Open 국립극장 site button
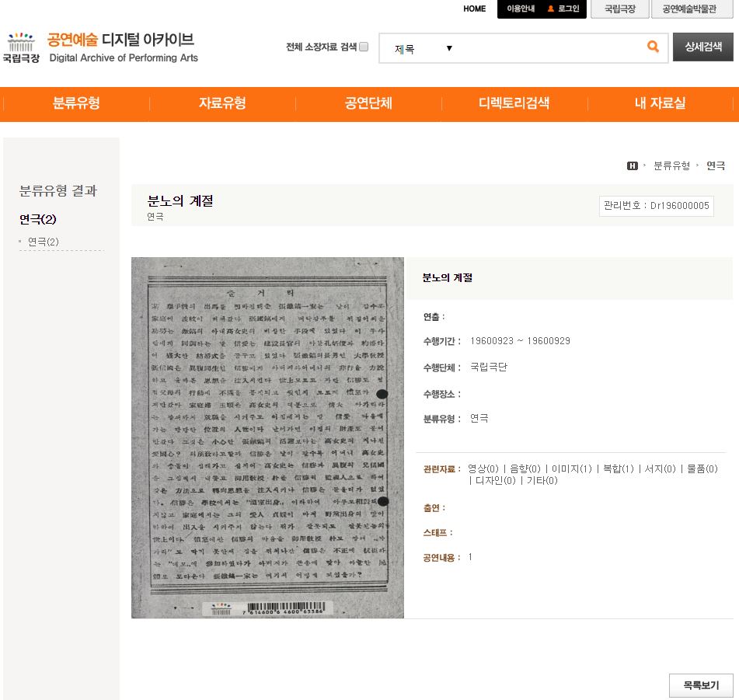 [x=619, y=9]
